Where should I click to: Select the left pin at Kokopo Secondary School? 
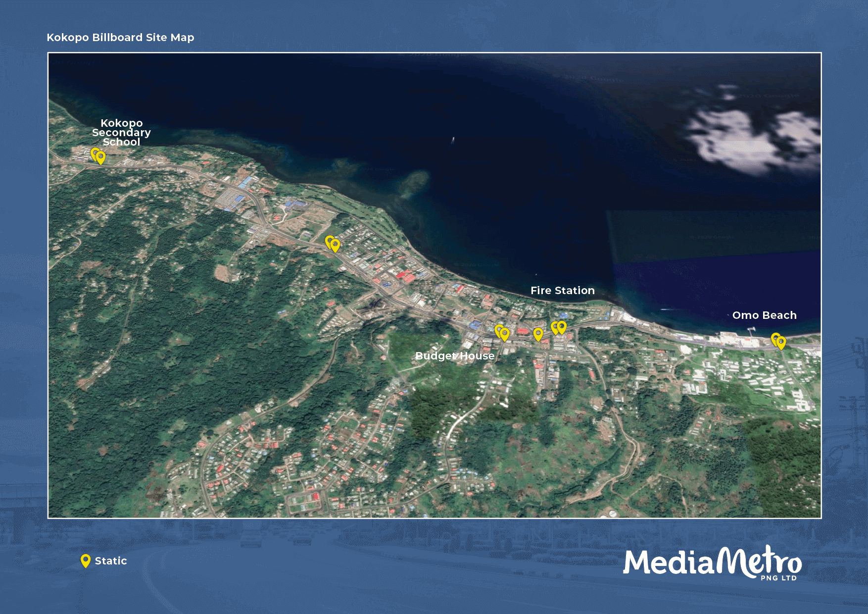[94, 153]
